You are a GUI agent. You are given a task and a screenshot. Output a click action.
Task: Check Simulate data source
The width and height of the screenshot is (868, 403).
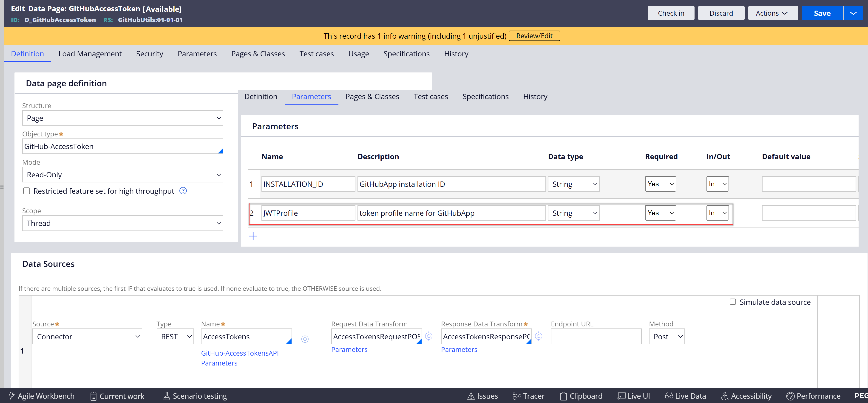pyautogui.click(x=732, y=302)
